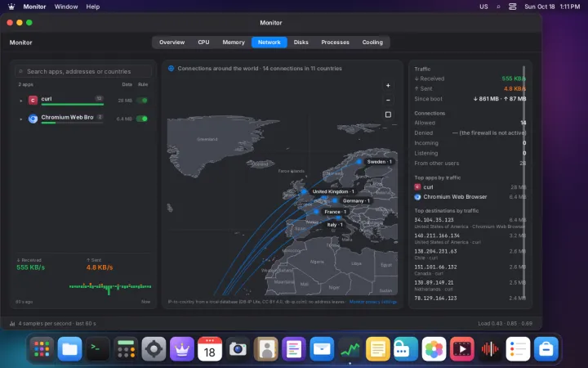
Task: Expand the Chromium Web Bro connections row
Action: point(21,119)
